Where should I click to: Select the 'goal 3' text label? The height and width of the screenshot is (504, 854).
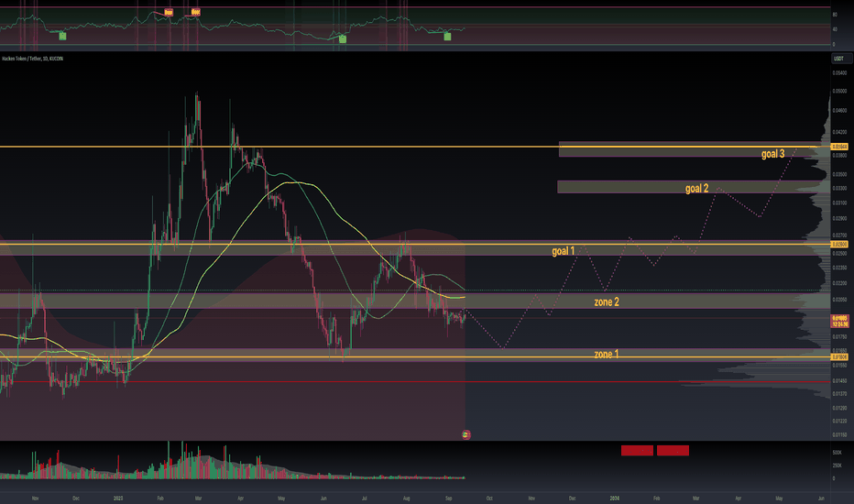pyautogui.click(x=772, y=154)
